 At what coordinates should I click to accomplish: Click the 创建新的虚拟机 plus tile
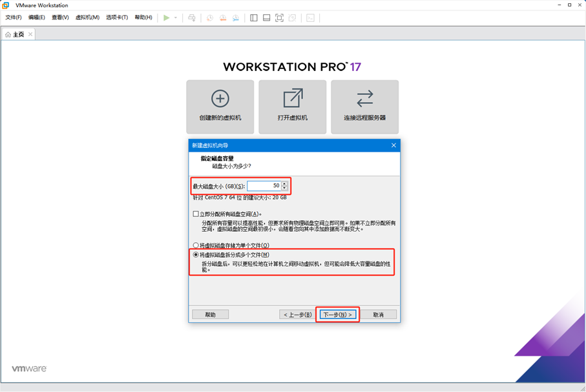click(220, 107)
